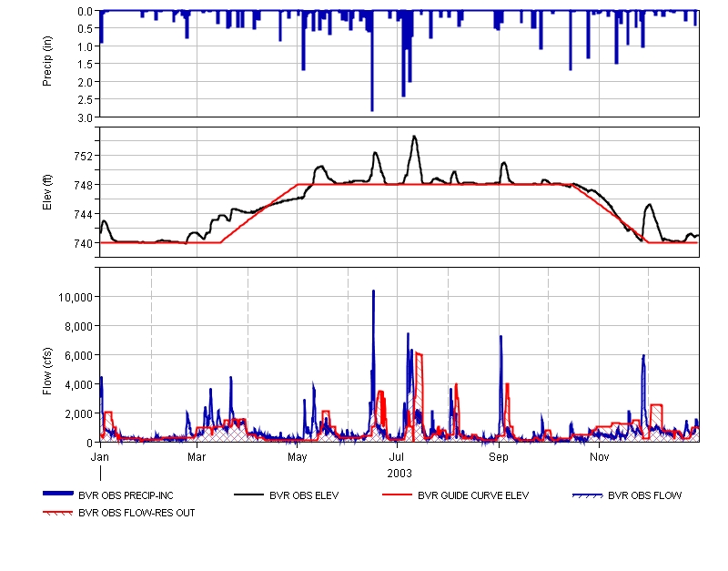This screenshot has height=571, width=728.
Task: Select the BVR GUIDE CURVE ELEV legend text
Action: coord(473,496)
